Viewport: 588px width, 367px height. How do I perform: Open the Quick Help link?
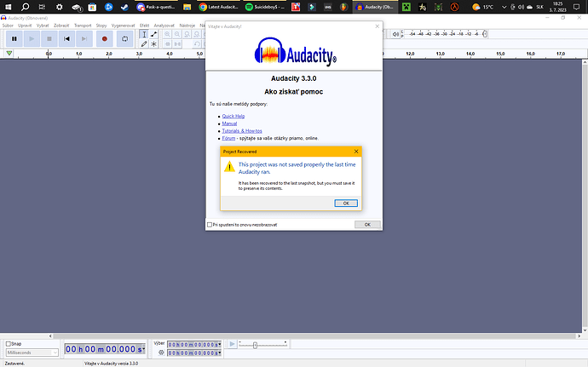coord(233,116)
